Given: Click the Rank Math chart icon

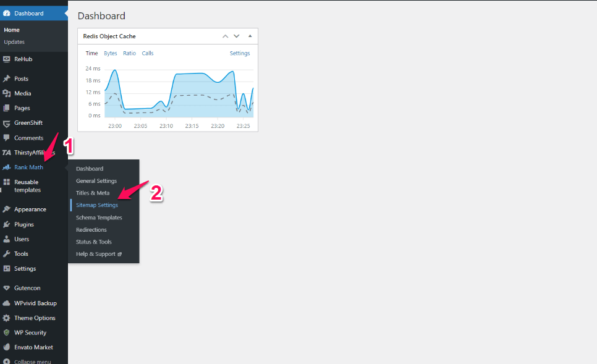Looking at the screenshot, I should (6, 167).
